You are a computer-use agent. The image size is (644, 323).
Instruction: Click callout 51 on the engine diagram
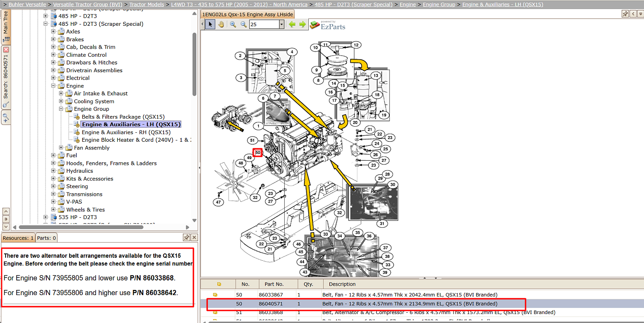pyautogui.click(x=252, y=140)
